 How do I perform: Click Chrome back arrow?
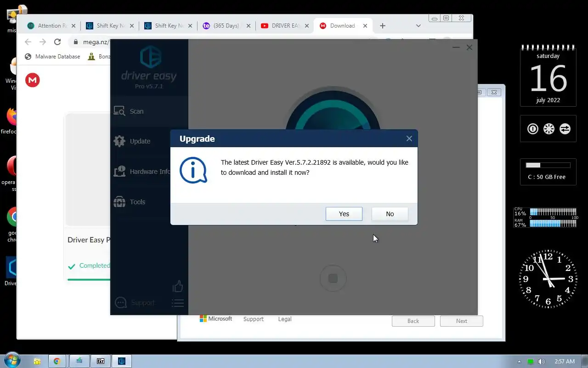pyautogui.click(x=28, y=42)
